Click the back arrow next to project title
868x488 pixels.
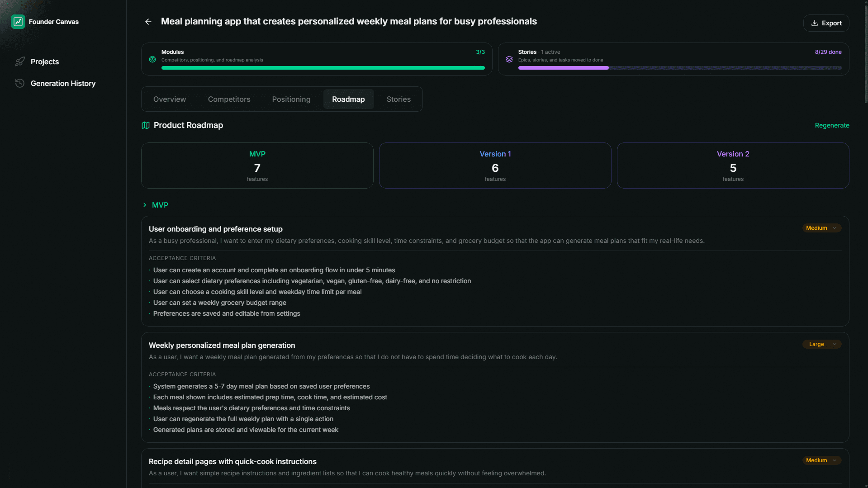(148, 21)
